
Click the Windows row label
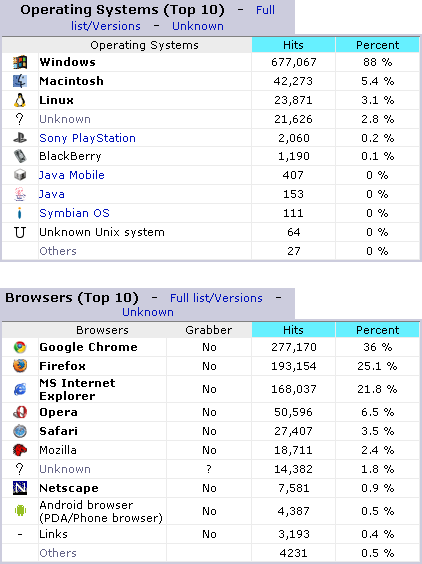coord(68,62)
